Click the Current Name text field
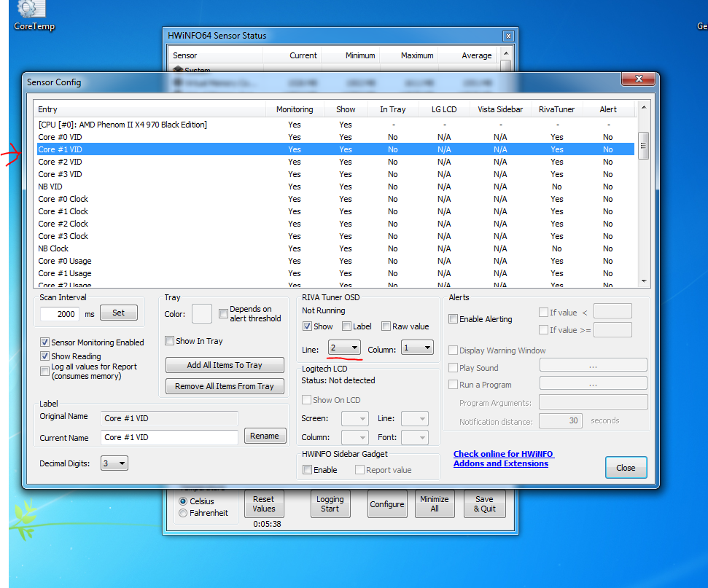The image size is (708, 588). click(x=169, y=437)
